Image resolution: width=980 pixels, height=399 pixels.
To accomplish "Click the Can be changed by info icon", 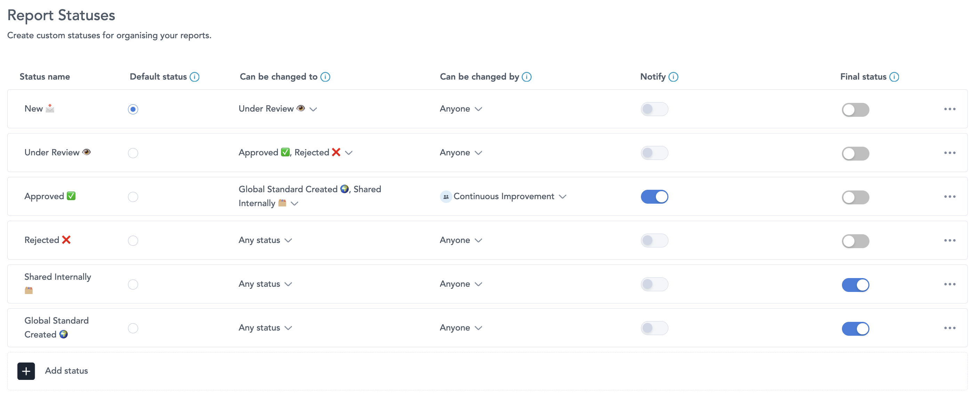I will (x=527, y=77).
